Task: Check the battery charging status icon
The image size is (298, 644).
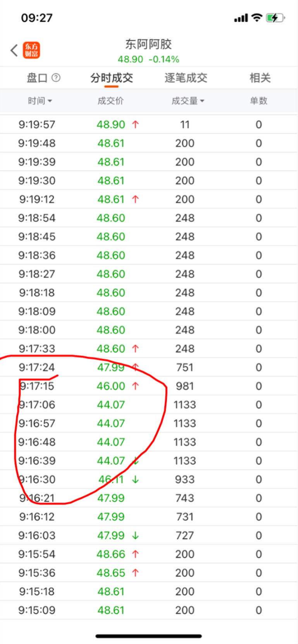Action: pos(276,18)
